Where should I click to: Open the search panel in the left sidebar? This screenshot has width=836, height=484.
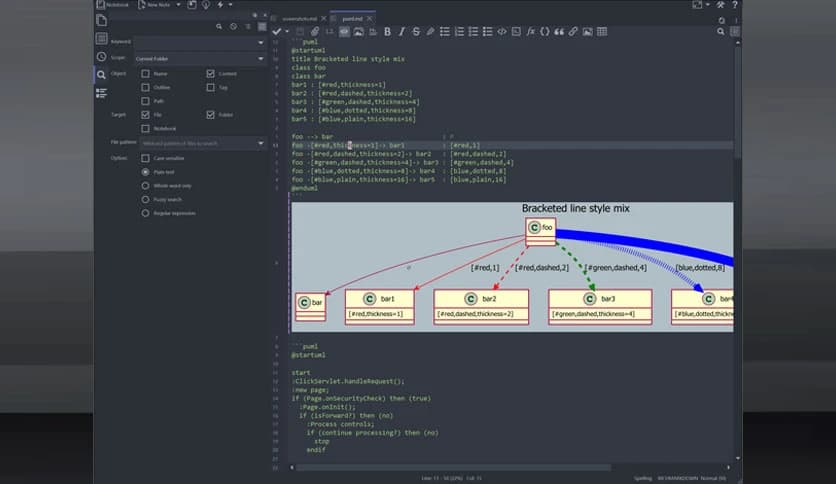pos(102,74)
